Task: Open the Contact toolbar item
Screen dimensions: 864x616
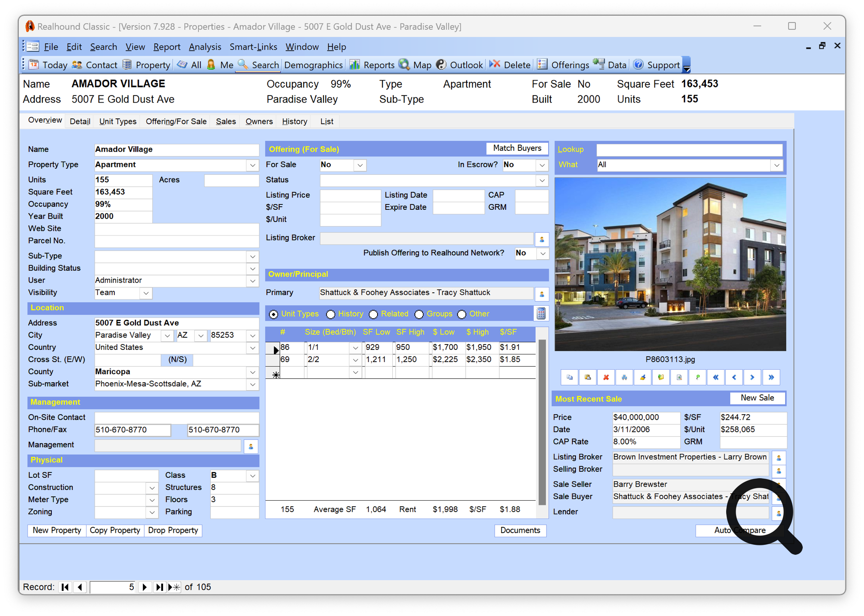Action: [x=95, y=65]
